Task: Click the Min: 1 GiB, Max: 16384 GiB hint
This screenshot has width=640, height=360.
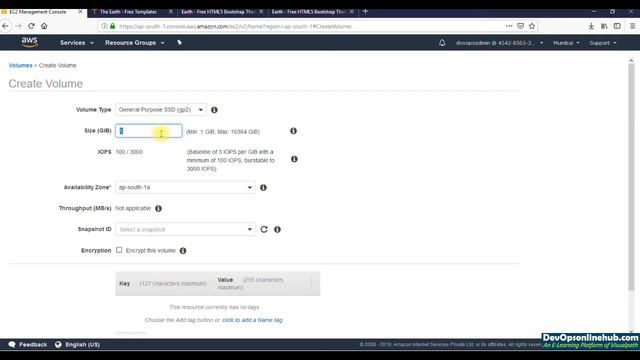Action: [x=223, y=131]
